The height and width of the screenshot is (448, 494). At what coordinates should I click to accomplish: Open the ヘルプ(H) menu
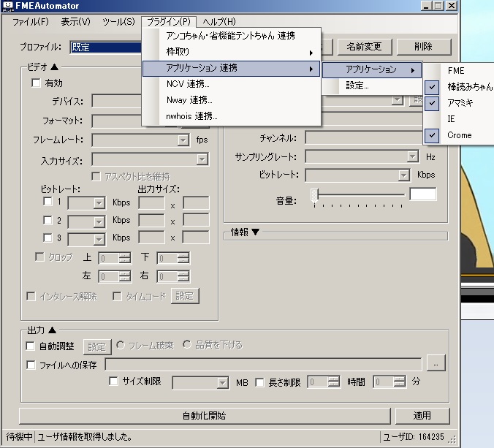[x=219, y=22]
